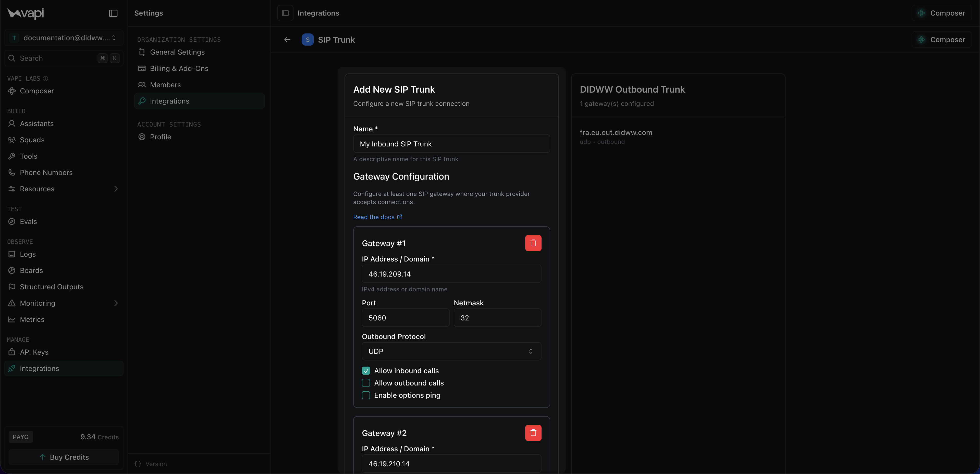Click Gateway #2 IP address field 46.19.210.14

click(451, 464)
